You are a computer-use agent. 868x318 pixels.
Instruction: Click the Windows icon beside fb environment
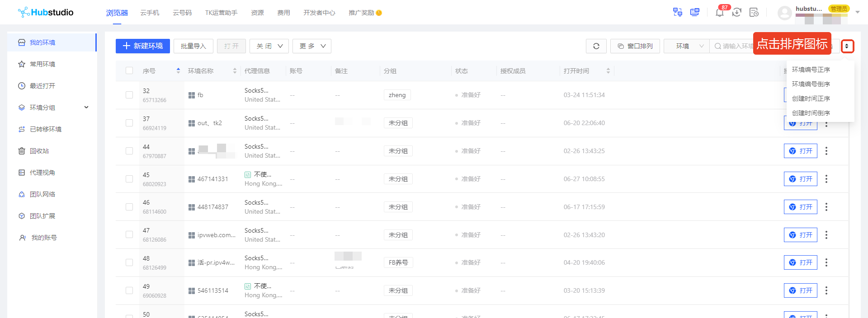tap(192, 95)
